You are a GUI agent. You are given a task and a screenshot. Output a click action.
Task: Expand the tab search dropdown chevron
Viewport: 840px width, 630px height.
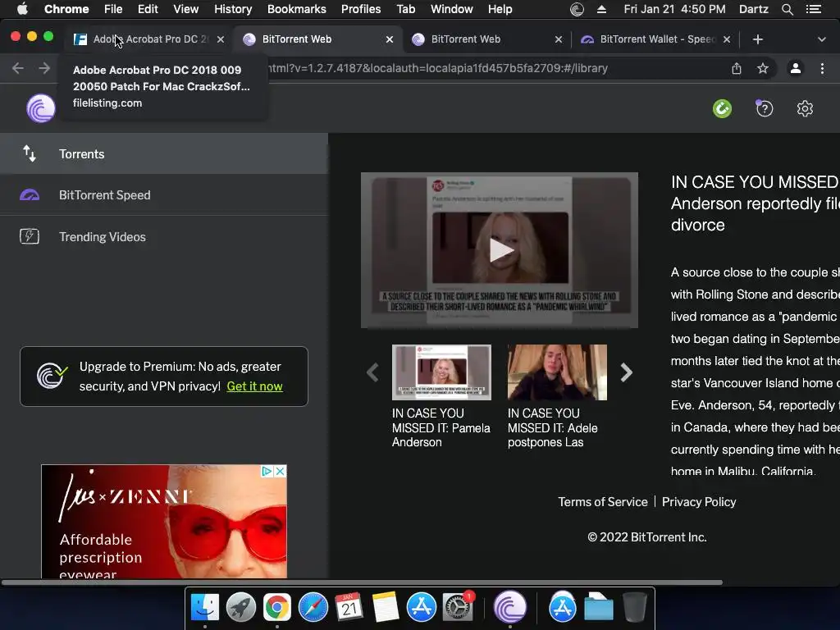click(821, 39)
